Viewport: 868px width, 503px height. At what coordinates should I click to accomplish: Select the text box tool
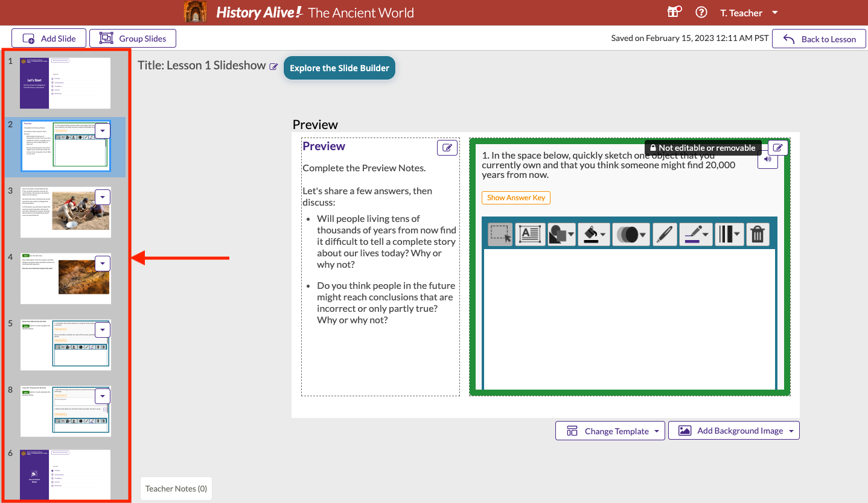point(530,234)
